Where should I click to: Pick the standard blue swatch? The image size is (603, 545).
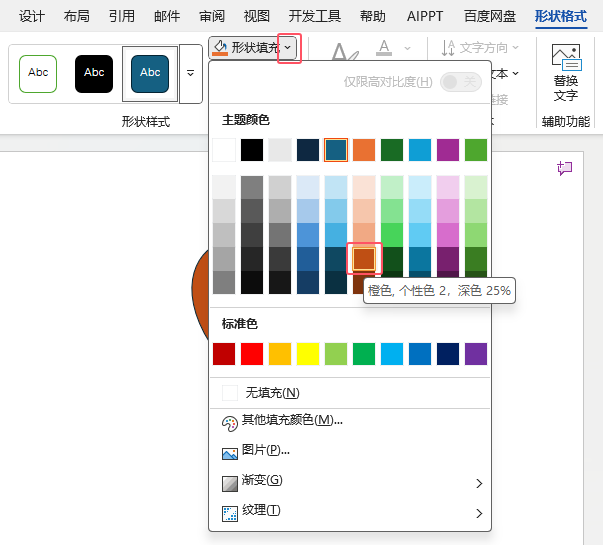[x=420, y=354]
